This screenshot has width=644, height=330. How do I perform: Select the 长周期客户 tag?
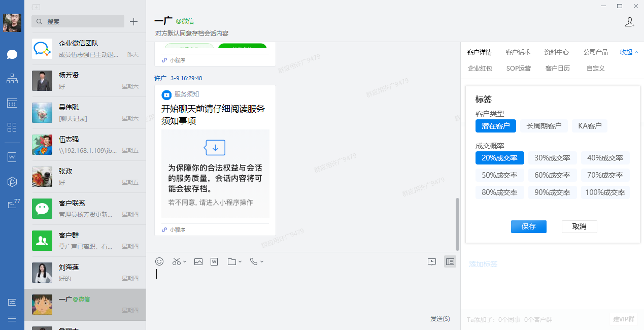coord(544,126)
